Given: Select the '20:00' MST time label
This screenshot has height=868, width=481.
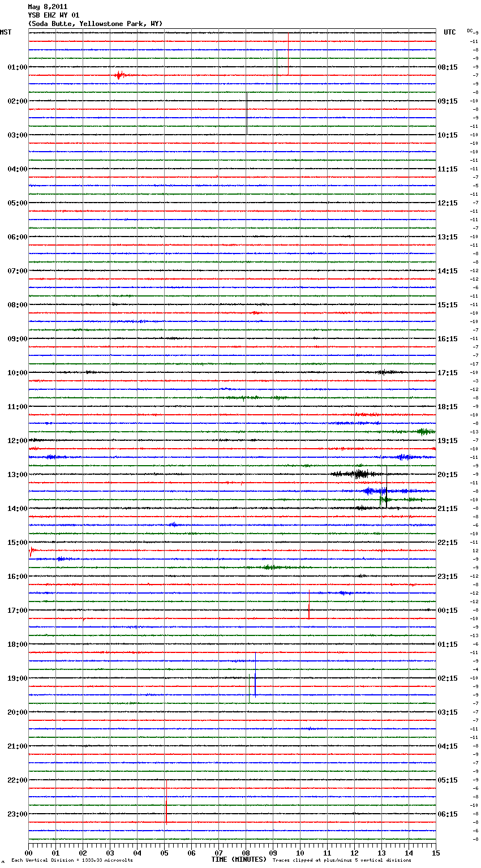Looking at the screenshot, I should pyautogui.click(x=18, y=712).
